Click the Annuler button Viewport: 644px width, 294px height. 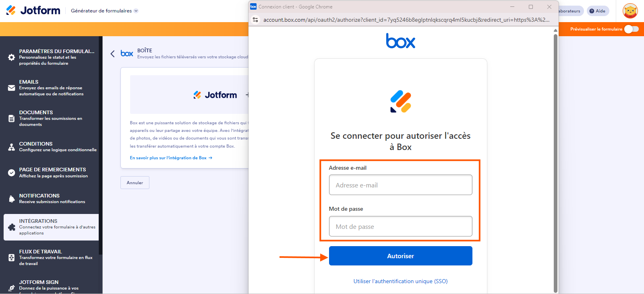point(135,183)
